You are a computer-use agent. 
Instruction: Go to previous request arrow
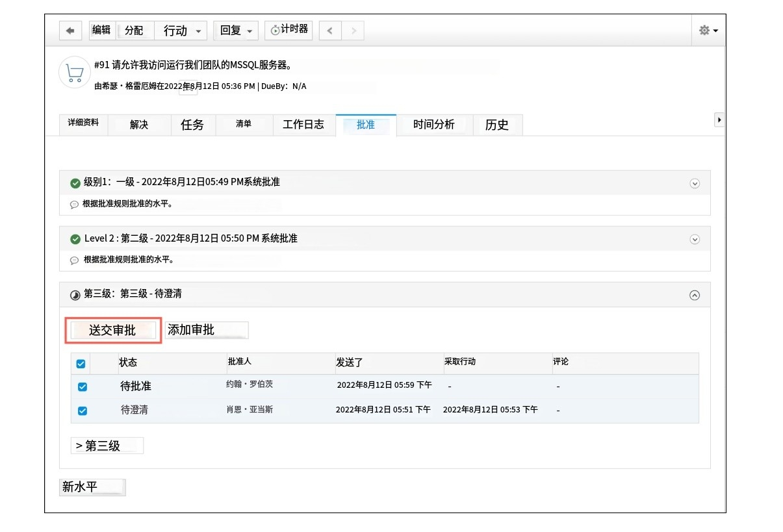tap(330, 31)
